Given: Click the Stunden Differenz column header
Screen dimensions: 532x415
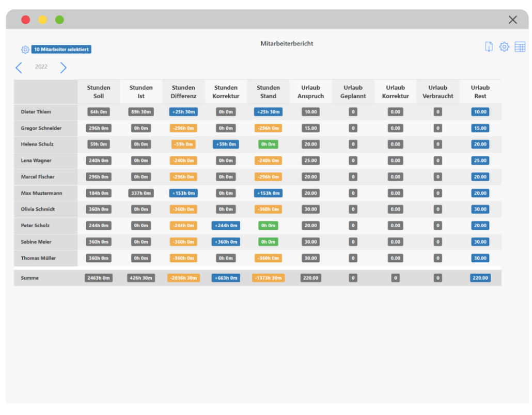Looking at the screenshot, I should tap(183, 92).
